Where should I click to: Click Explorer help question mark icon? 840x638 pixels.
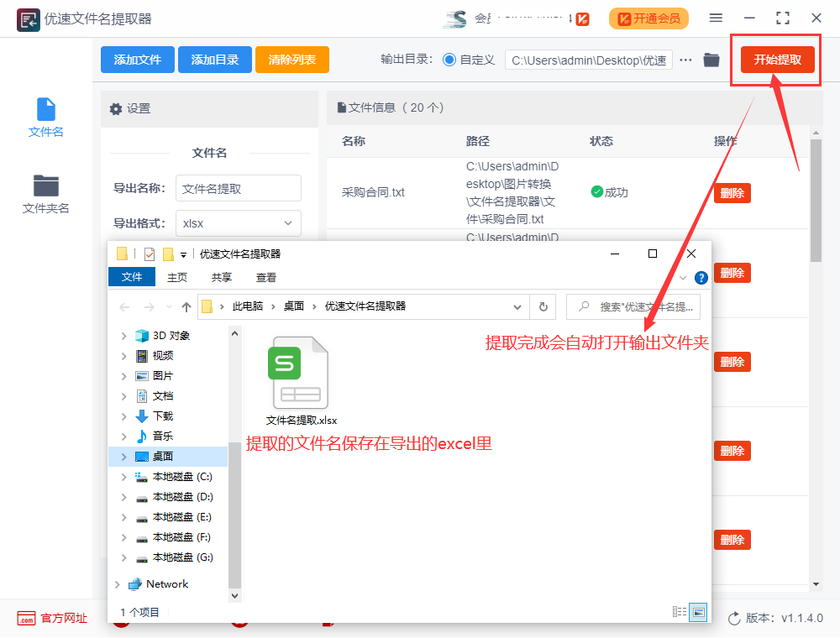(x=701, y=278)
